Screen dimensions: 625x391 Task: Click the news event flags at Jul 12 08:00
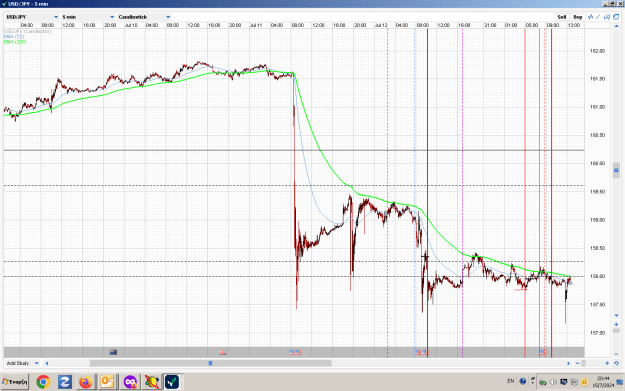421,352
